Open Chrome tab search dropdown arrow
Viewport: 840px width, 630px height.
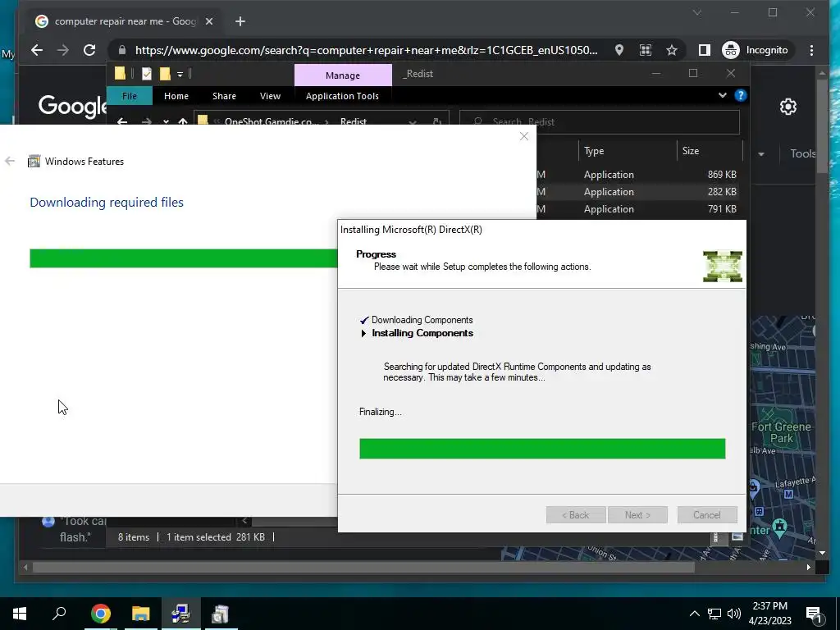click(x=697, y=12)
